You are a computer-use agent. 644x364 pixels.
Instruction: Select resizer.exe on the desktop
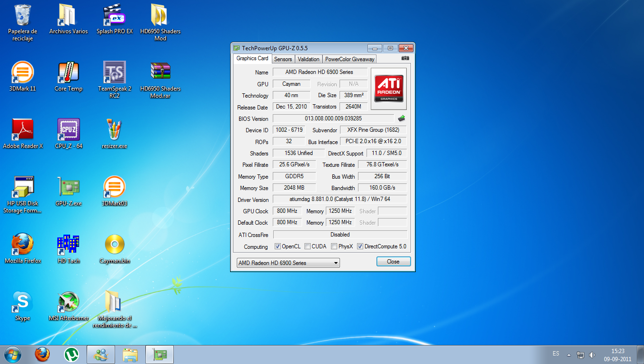(115, 134)
